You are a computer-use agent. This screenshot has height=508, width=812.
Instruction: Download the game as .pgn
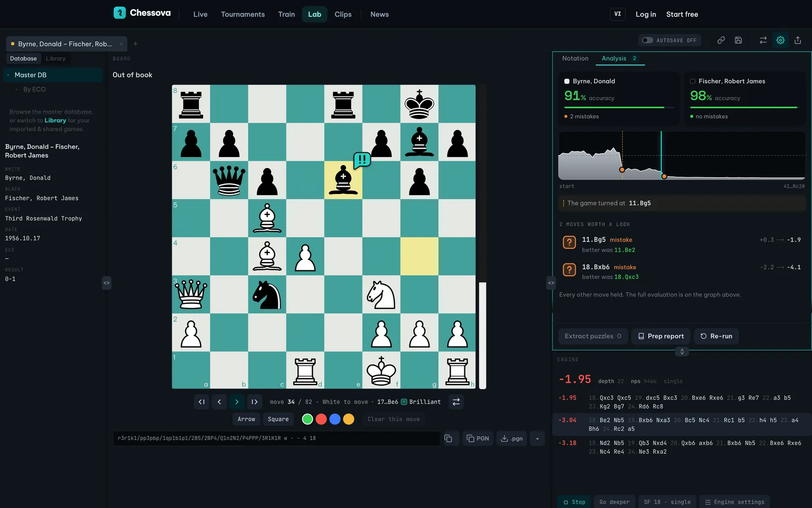(x=512, y=438)
